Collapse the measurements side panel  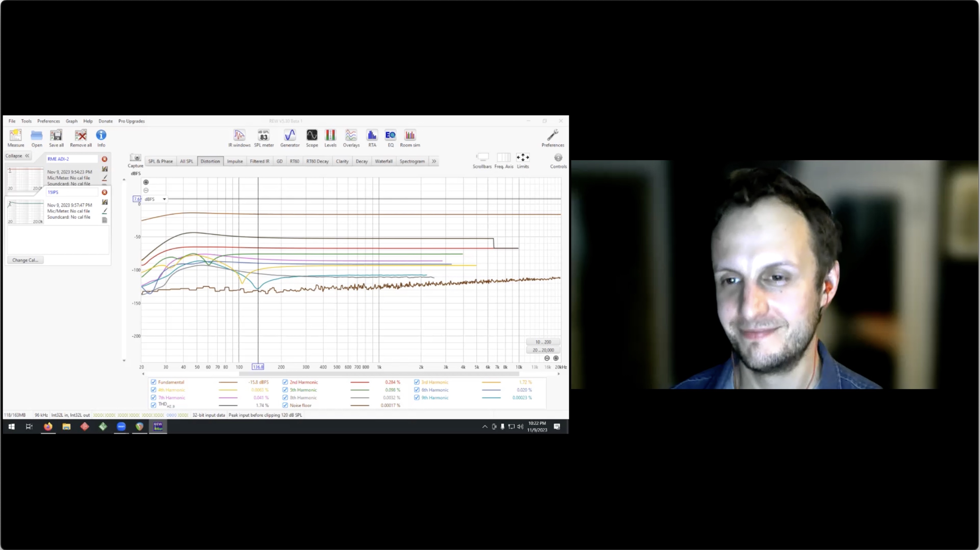click(x=17, y=156)
